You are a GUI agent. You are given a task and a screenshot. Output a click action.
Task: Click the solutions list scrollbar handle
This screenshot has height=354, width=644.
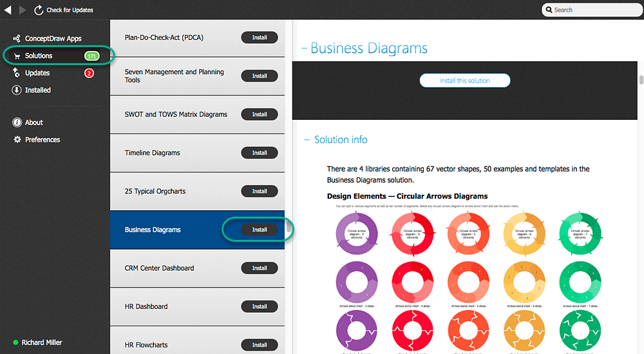[289, 228]
